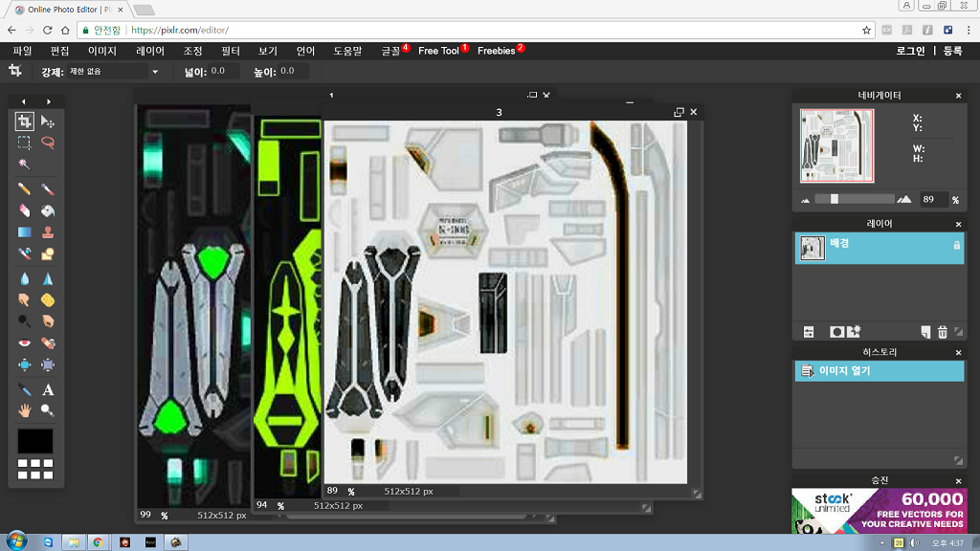Select the Pinch tool
Viewport: 980px width, 551px height.
48,364
